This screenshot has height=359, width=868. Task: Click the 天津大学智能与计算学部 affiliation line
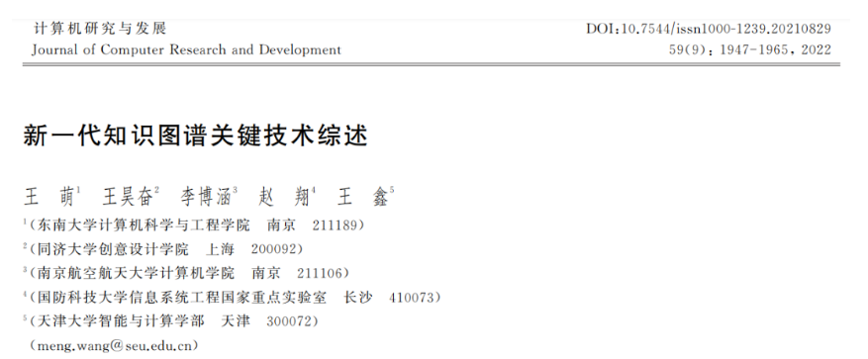coord(171,321)
